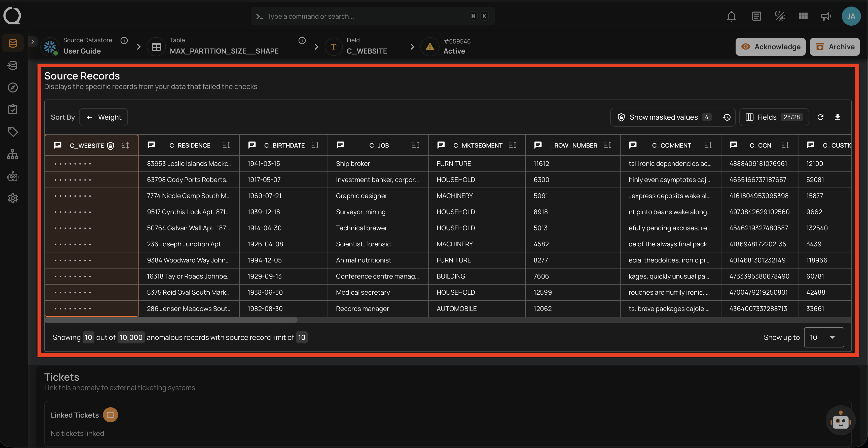868x448 pixels.
Task: Refresh the Source Records table
Action: pos(820,117)
